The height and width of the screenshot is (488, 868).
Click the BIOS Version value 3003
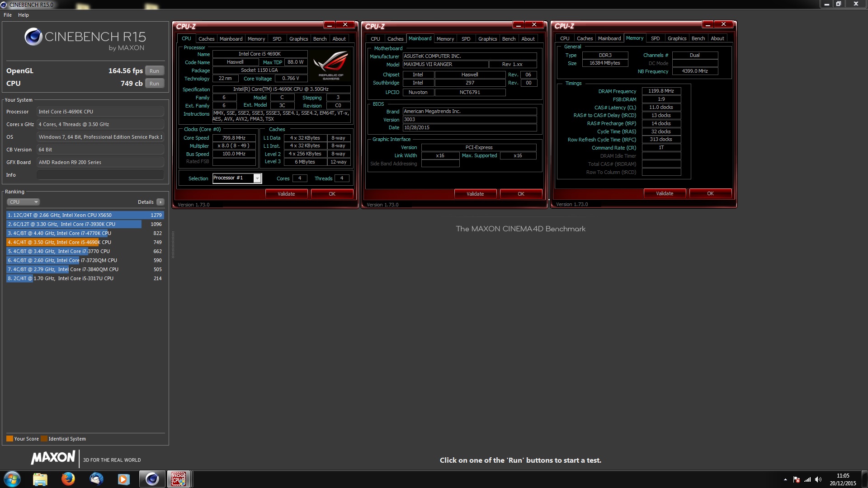tap(470, 119)
